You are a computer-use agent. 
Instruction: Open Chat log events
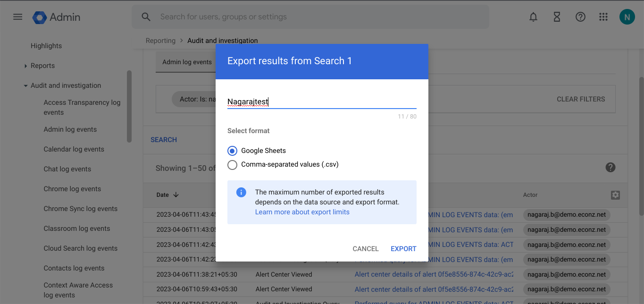point(67,169)
